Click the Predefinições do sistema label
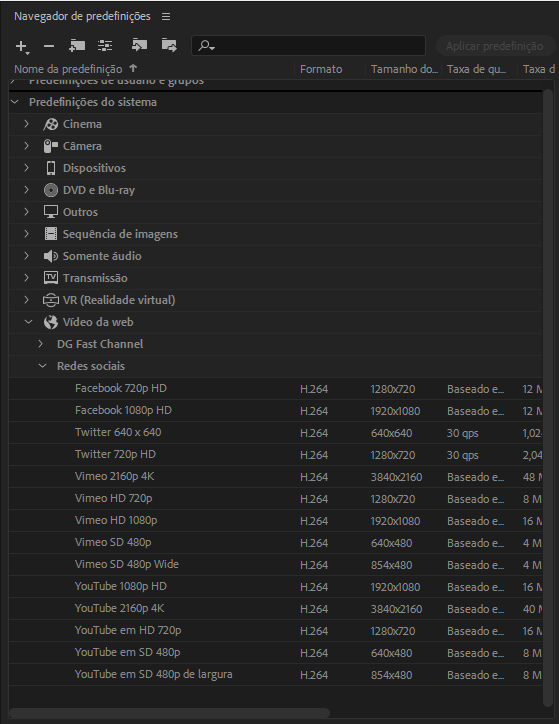The height and width of the screenshot is (724, 559). (93, 102)
